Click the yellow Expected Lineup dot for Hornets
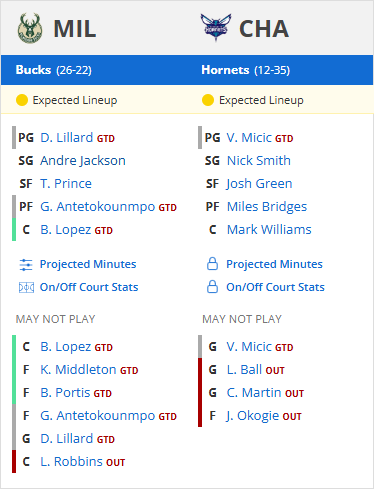Image resolution: width=374 pixels, height=489 pixels. coord(208,100)
